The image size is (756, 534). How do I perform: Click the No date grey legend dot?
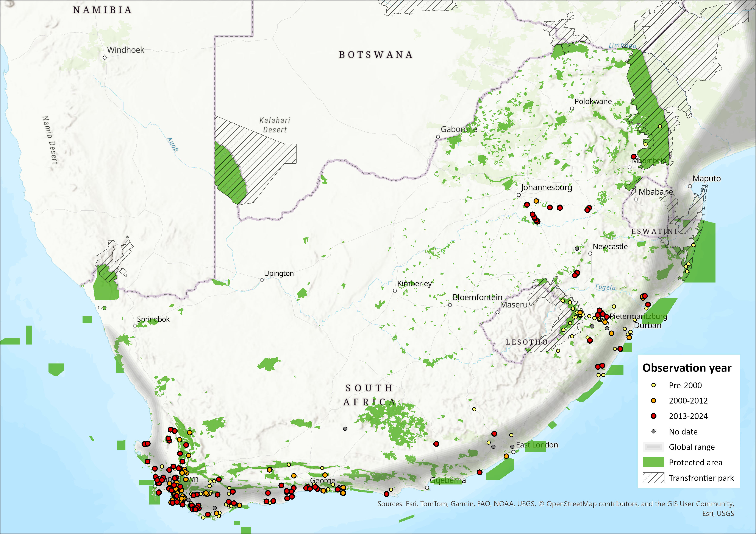click(x=654, y=431)
